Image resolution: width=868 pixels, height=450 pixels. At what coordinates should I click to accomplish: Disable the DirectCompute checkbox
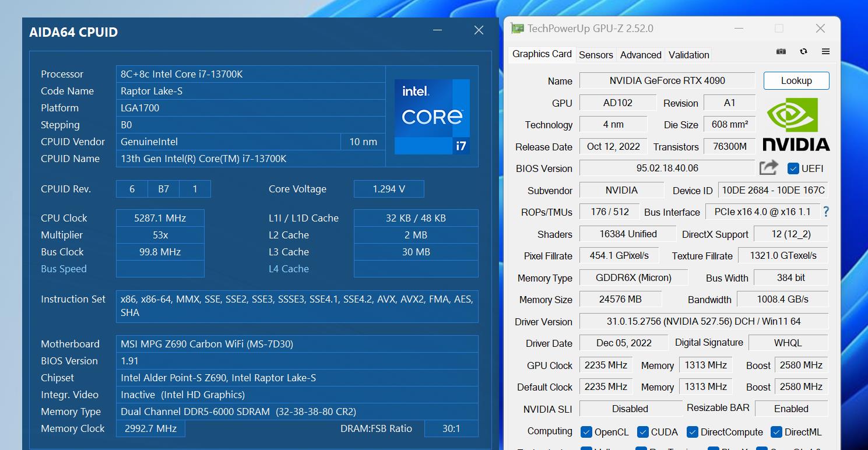point(692,432)
